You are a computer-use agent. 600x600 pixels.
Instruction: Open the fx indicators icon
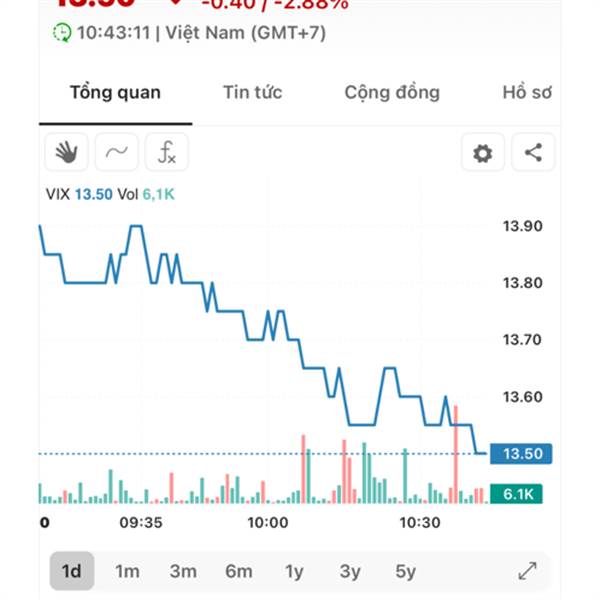point(167,152)
